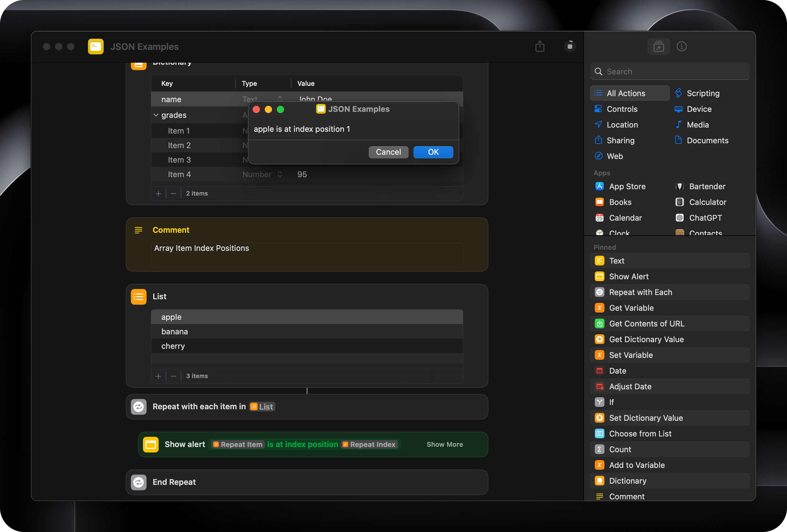787x532 pixels.
Task: Open the shortcut details info icon
Action: tap(681, 46)
